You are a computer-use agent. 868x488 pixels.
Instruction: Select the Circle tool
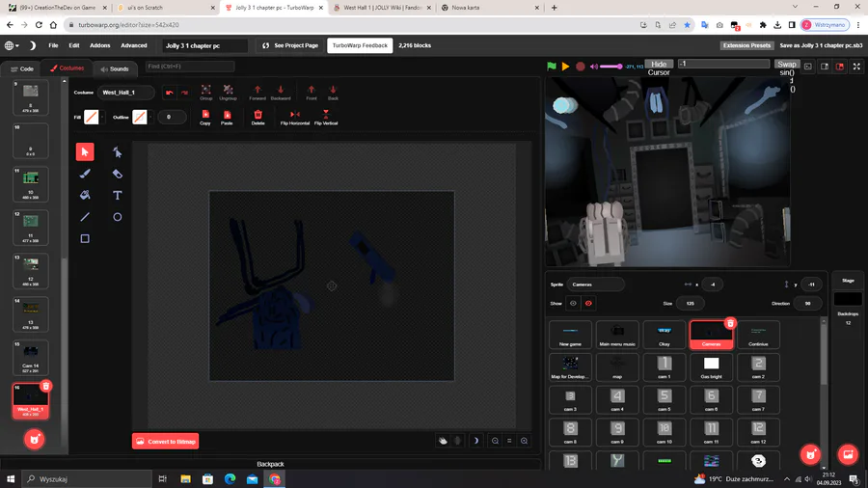pyautogui.click(x=118, y=217)
